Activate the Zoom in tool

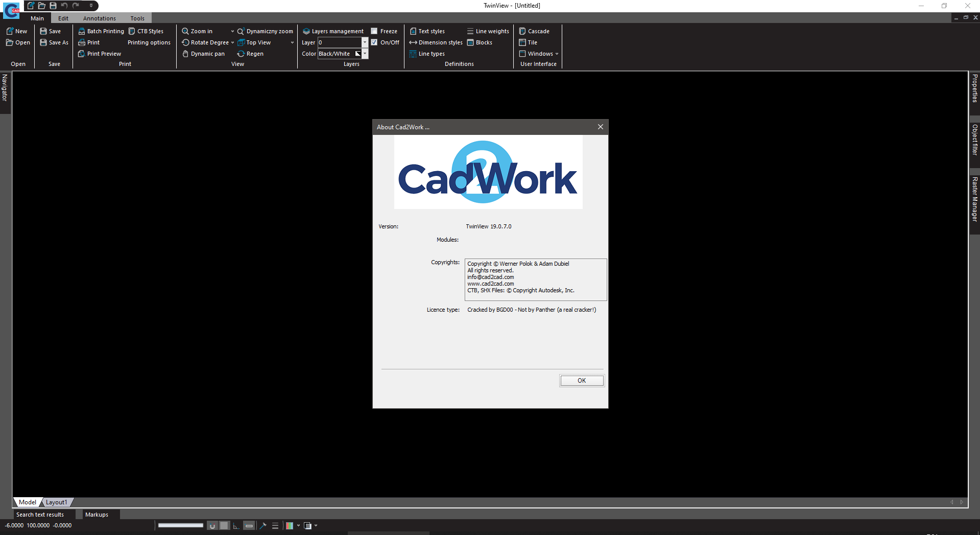click(197, 31)
